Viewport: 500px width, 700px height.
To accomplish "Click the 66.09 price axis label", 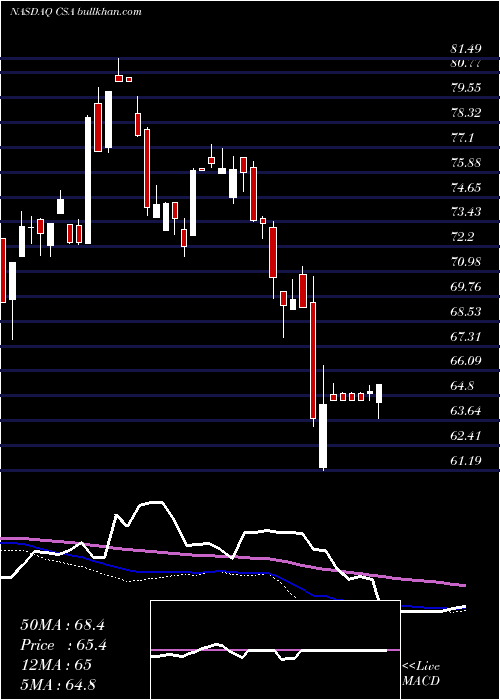I will [x=466, y=361].
